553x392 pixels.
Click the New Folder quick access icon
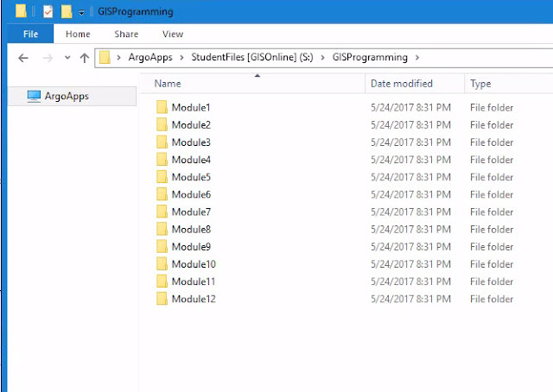tap(67, 11)
